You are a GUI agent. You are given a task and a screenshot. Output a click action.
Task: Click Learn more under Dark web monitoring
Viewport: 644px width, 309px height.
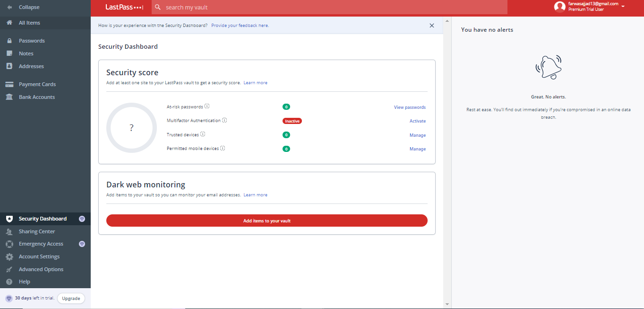pos(256,195)
